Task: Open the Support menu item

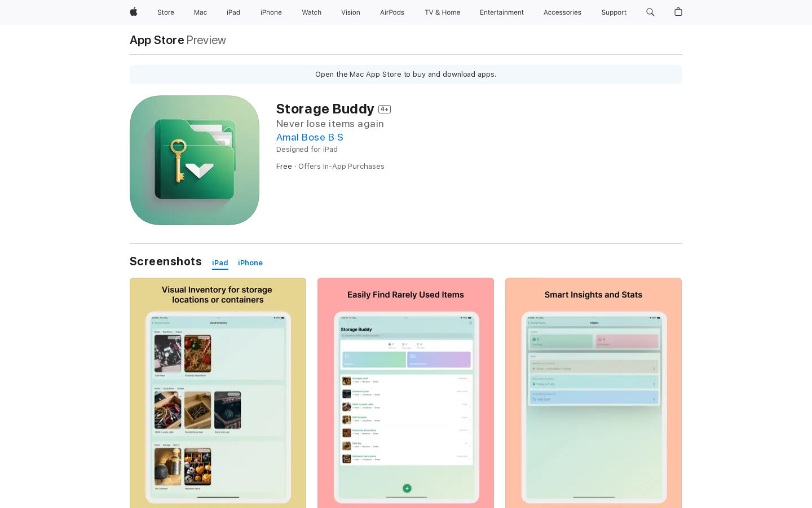Action: [614, 12]
